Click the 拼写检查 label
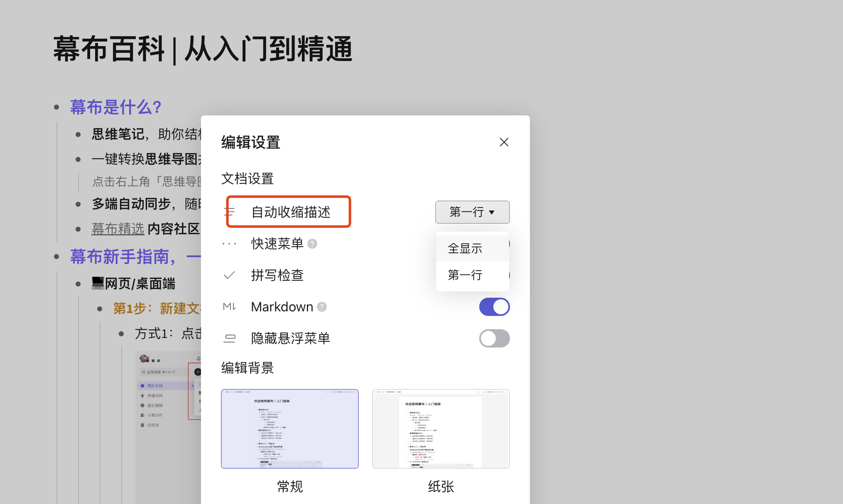This screenshot has height=504, width=843. click(277, 275)
